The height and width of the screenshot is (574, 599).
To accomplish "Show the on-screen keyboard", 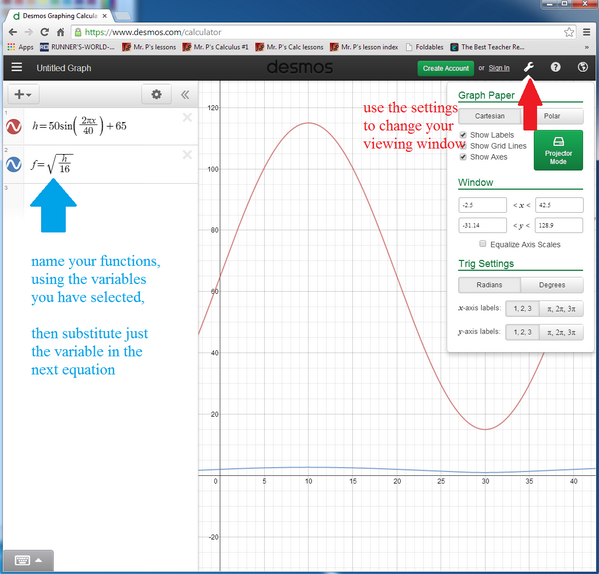I will point(28,560).
